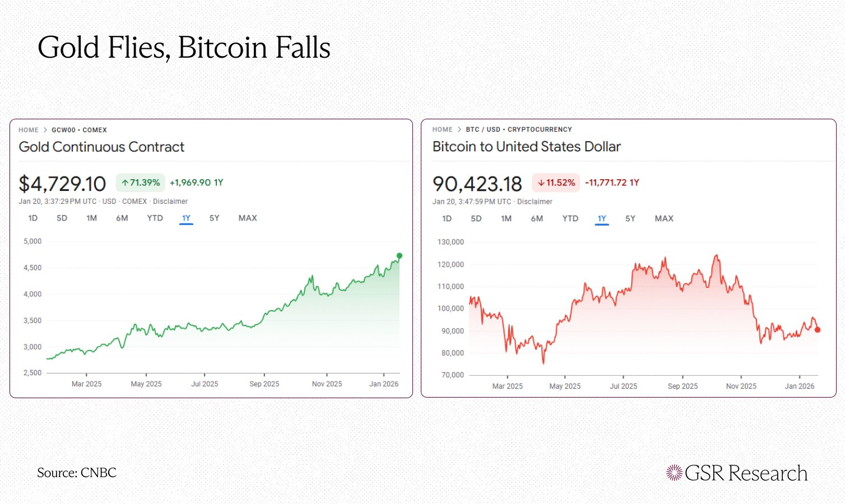Choose YTD range on Bitcoin chart
845x504 pixels.
(570, 218)
